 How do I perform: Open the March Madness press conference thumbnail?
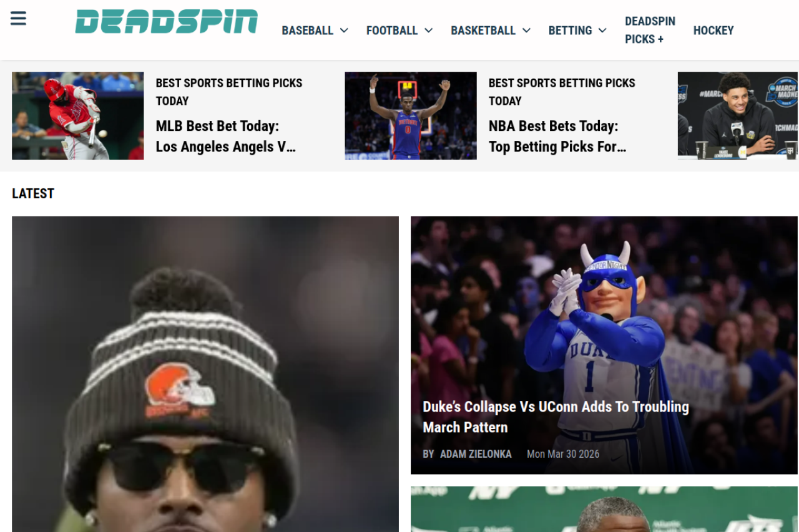tap(738, 115)
